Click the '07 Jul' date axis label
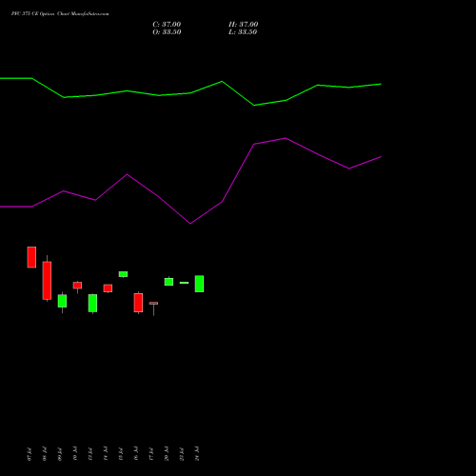This screenshot has height=476, width=476. pos(30,454)
